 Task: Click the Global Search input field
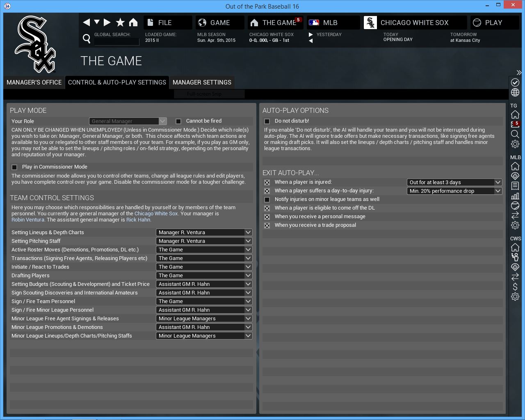[116, 41]
